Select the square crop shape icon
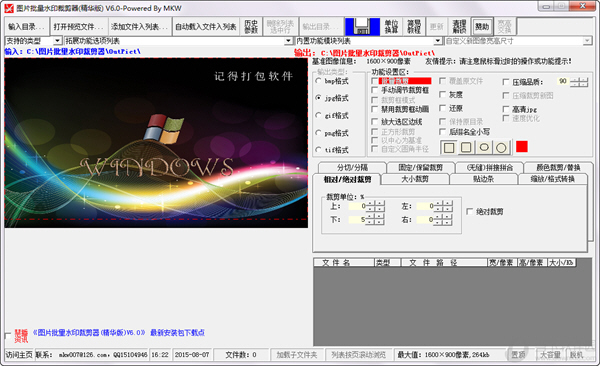 (449, 147)
